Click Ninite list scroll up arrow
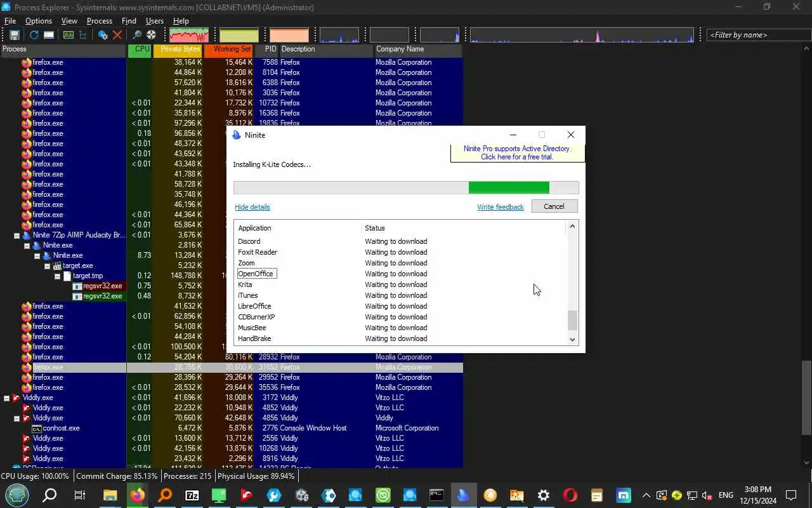812x508 pixels. point(572,226)
